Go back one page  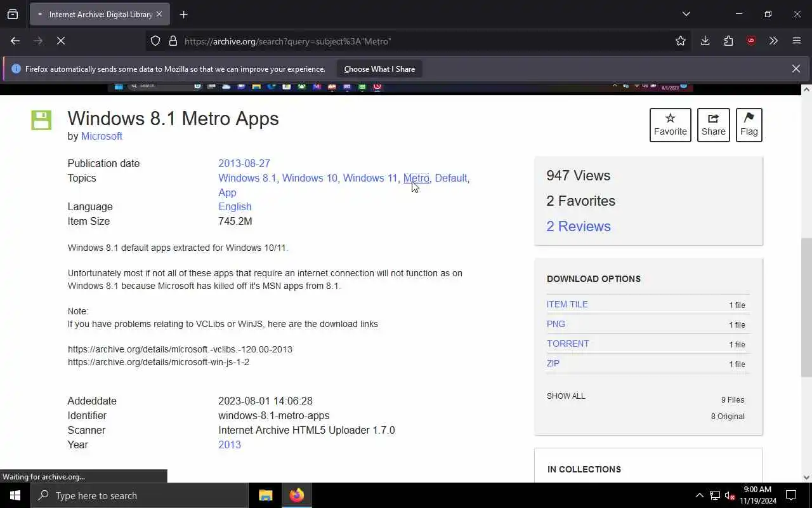click(x=15, y=41)
